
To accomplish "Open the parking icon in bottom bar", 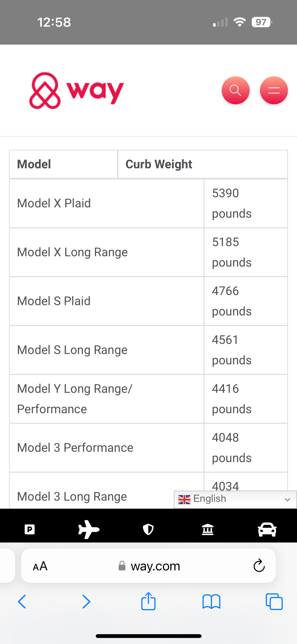I will (30, 529).
